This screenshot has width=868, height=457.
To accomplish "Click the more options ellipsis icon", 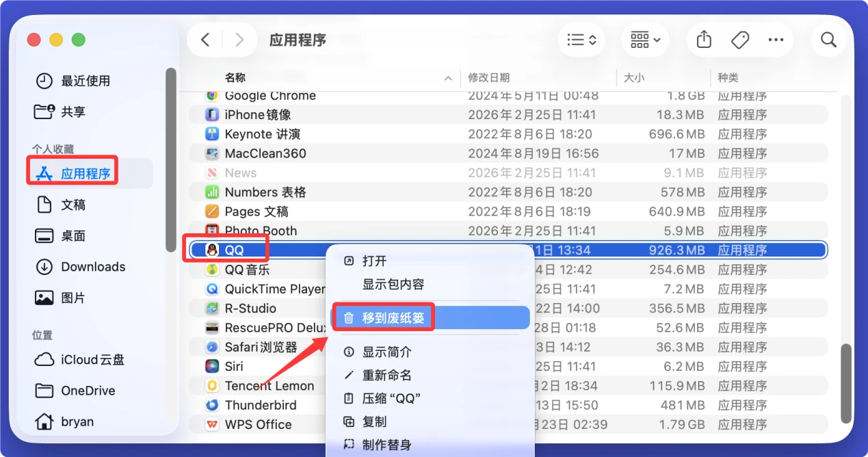I will (x=776, y=40).
